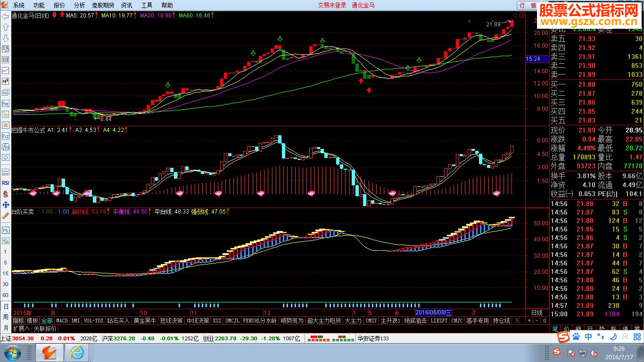
Task: Click the 上证 index value 3054.30
Action: tap(23, 338)
